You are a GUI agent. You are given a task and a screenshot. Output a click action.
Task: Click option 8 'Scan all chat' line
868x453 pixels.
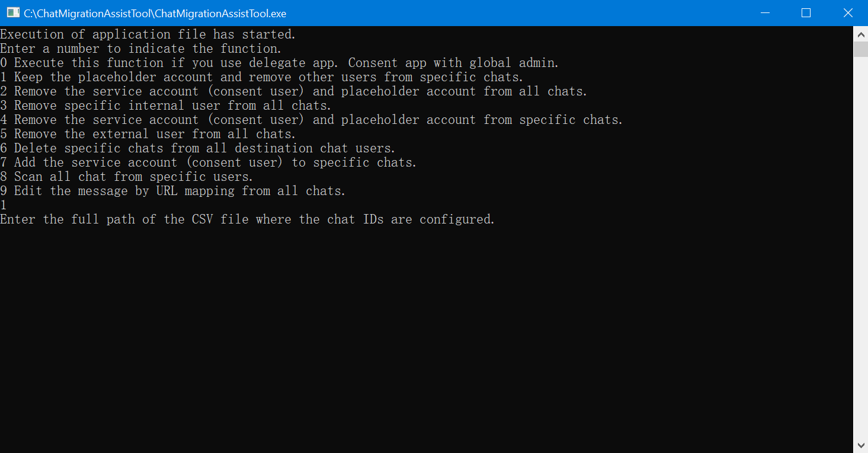tap(127, 177)
